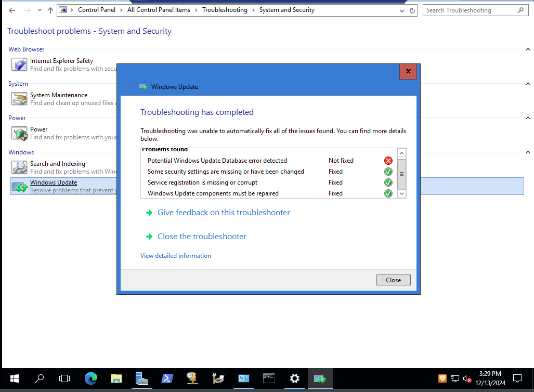The image size is (534, 392).
Task: Select 'Some security settings are missing' row
Action: point(269,172)
